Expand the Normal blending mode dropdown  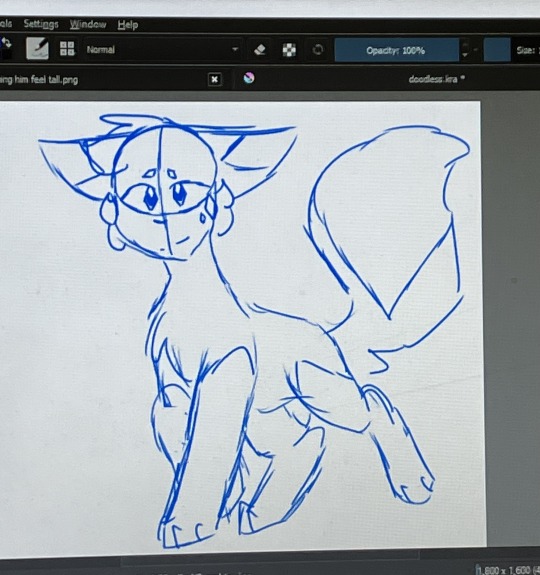(x=163, y=50)
